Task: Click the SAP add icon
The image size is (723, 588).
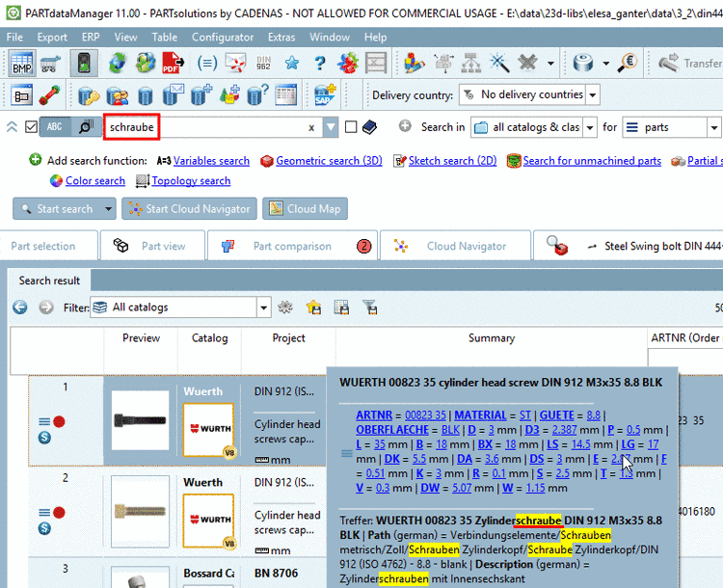Action: (x=325, y=95)
